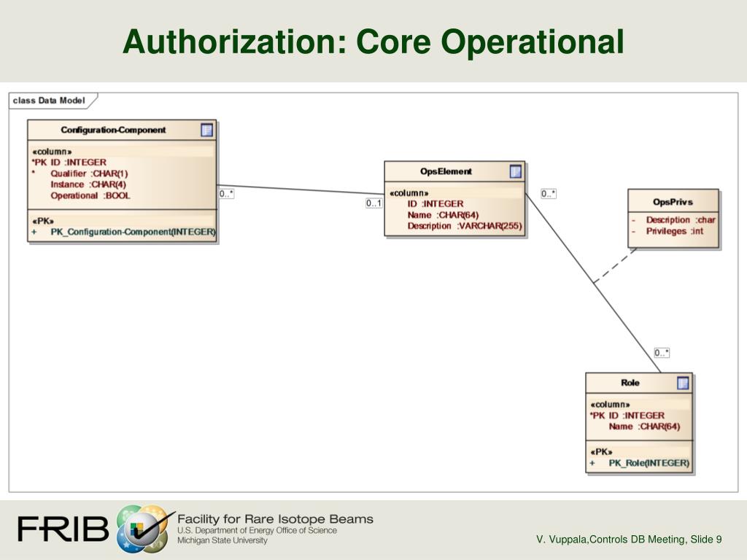Select the OpsPrivs class title
Screen dimensions: 747x560
click(673, 202)
